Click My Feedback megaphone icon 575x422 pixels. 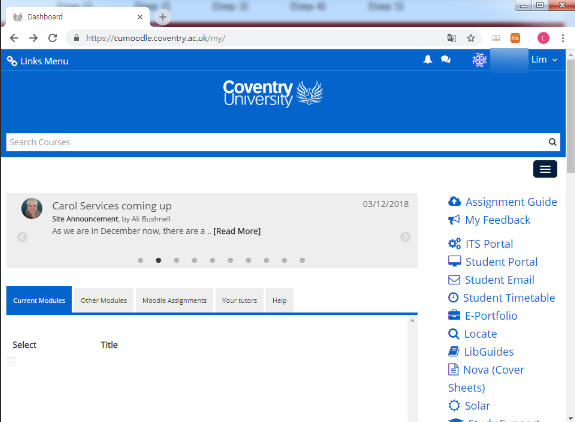454,220
